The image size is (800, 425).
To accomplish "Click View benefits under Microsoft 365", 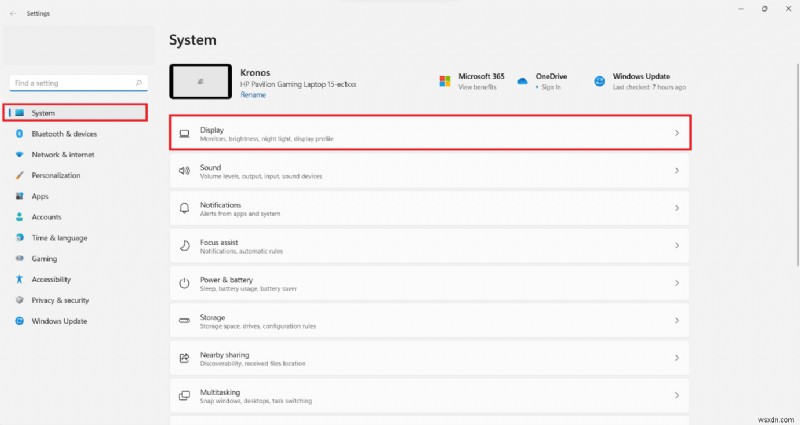I will click(477, 87).
